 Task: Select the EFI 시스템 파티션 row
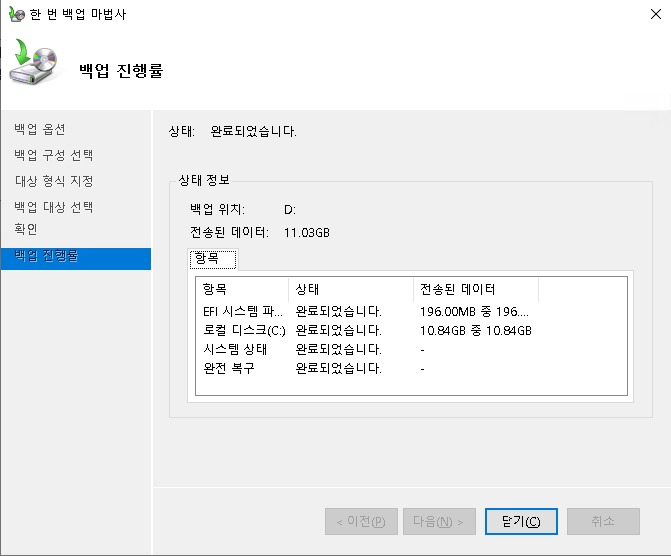click(x=243, y=311)
